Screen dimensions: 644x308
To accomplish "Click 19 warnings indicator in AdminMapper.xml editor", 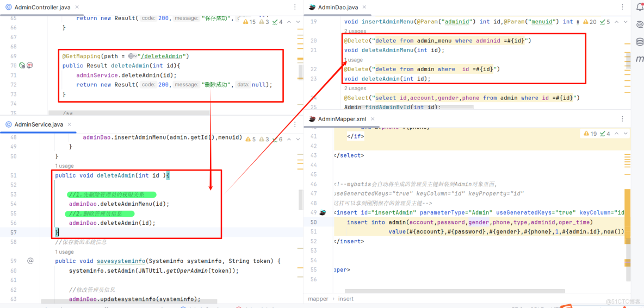I will 590,134.
